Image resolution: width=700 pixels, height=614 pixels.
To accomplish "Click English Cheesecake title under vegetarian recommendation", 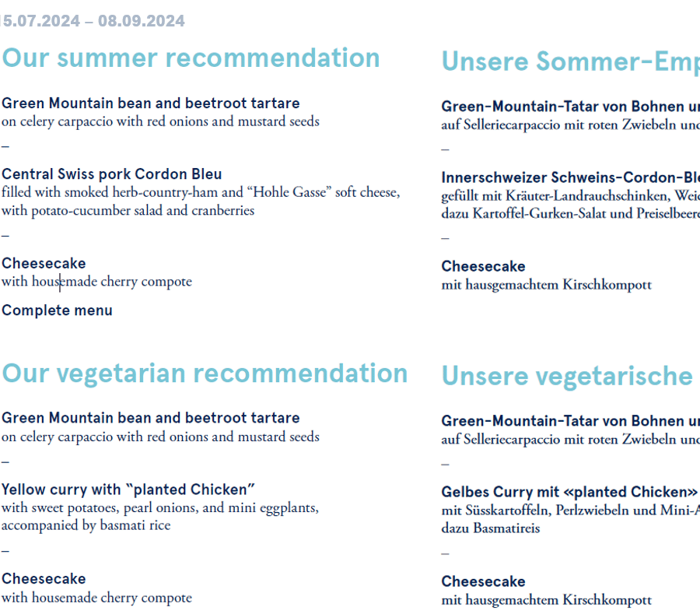I will click(44, 579).
